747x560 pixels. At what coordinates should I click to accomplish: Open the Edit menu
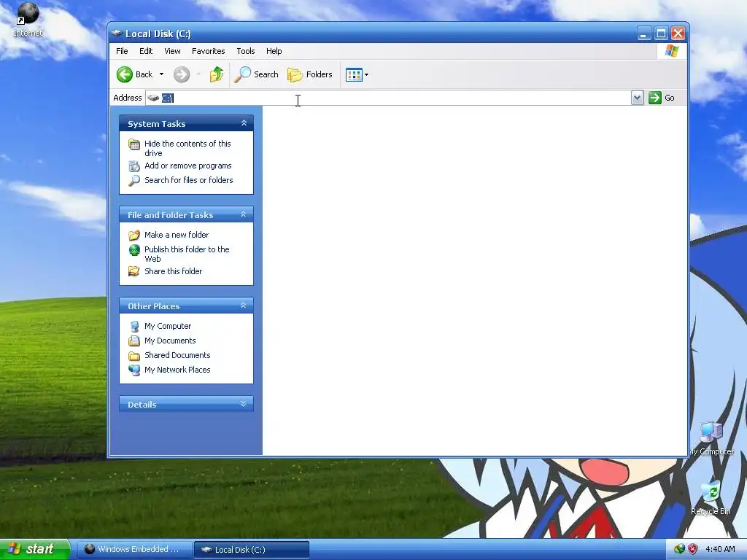(x=146, y=51)
